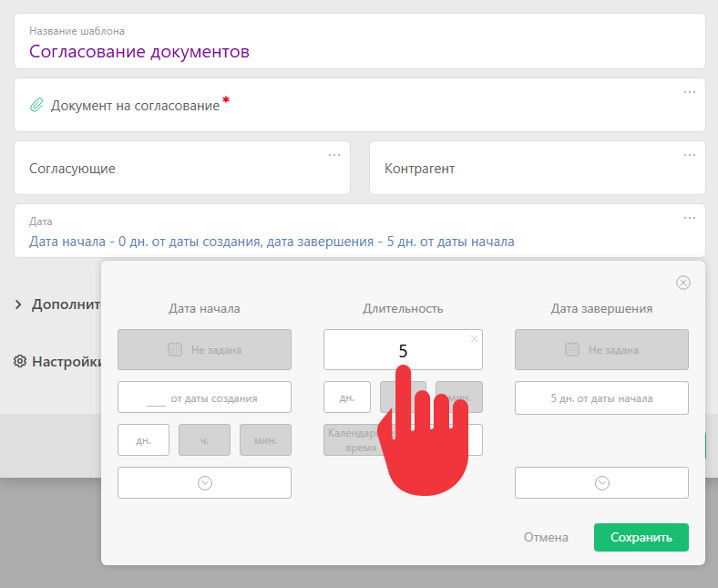Open dropdown in Дата завершения column

[x=601, y=482]
